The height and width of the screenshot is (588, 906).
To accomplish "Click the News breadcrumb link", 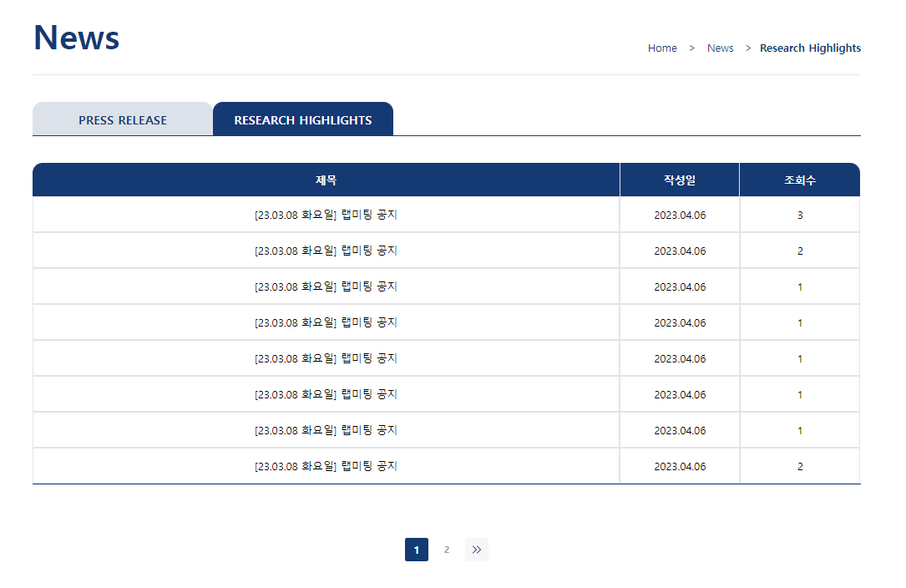I will pyautogui.click(x=720, y=48).
